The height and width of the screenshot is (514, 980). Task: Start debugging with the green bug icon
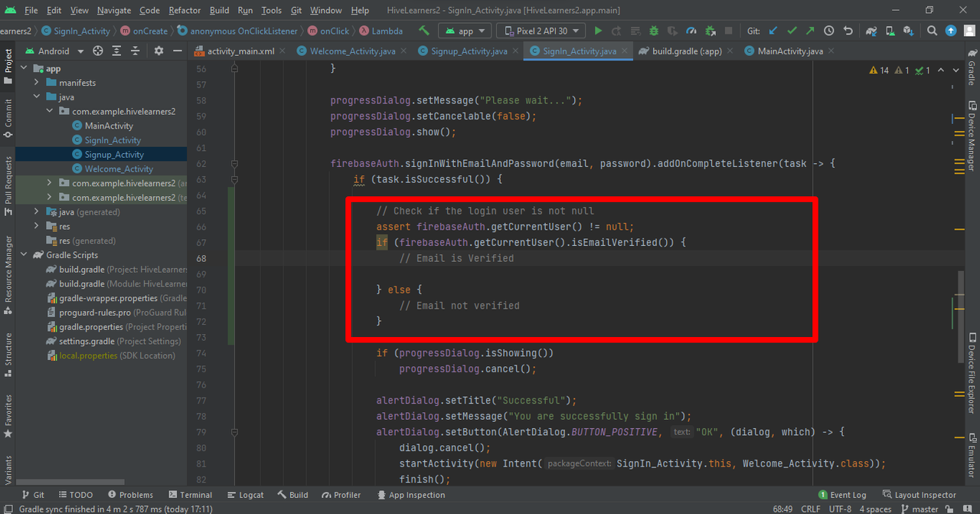[654, 31]
